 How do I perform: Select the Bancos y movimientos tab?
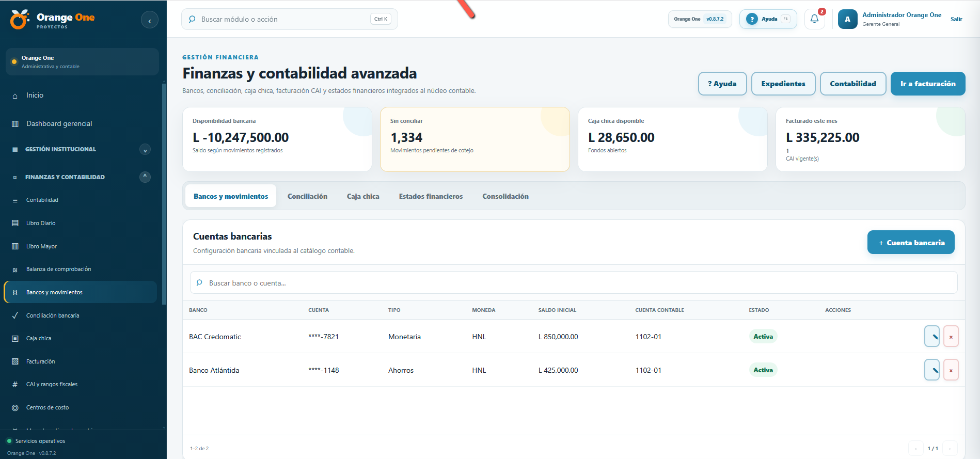(x=231, y=196)
